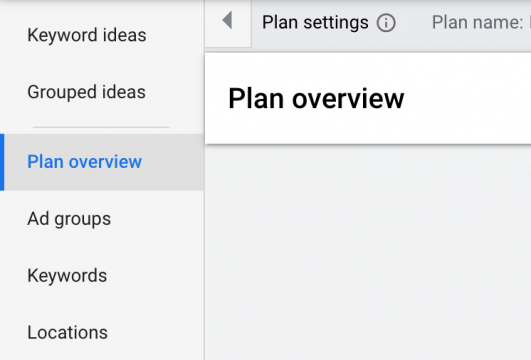Click the divider line under Grouped ideas
Image resolution: width=531 pixels, height=360 pixels.
101,127
